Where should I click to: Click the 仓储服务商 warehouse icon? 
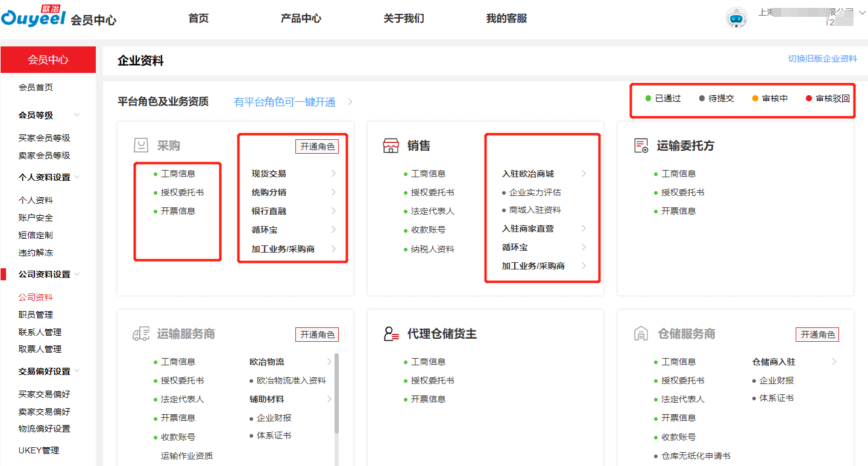(641, 334)
